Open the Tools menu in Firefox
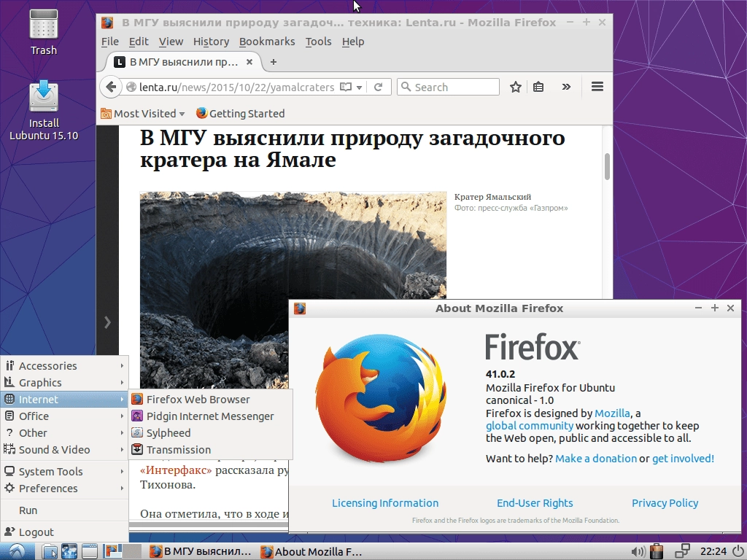Viewport: 747px width, 560px height. [x=318, y=42]
